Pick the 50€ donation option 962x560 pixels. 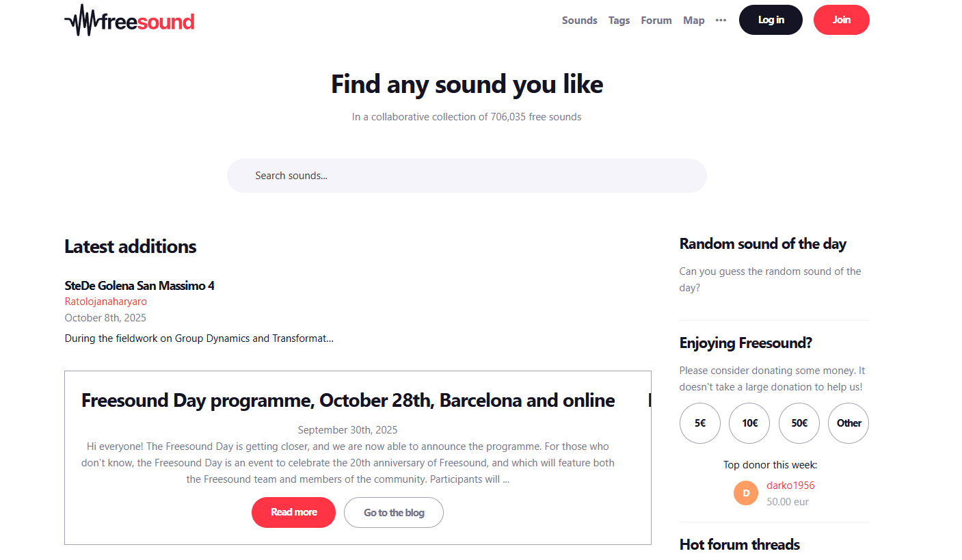[x=799, y=423]
